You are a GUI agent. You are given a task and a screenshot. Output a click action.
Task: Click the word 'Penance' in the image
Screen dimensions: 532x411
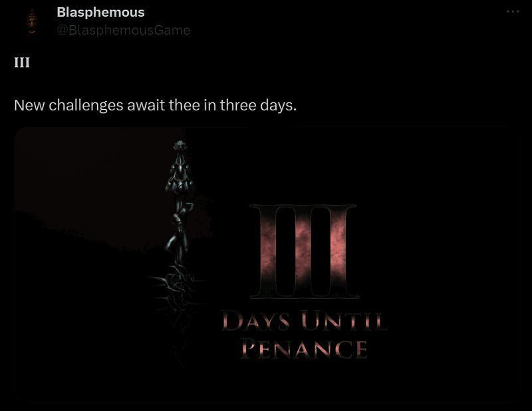[x=304, y=349]
